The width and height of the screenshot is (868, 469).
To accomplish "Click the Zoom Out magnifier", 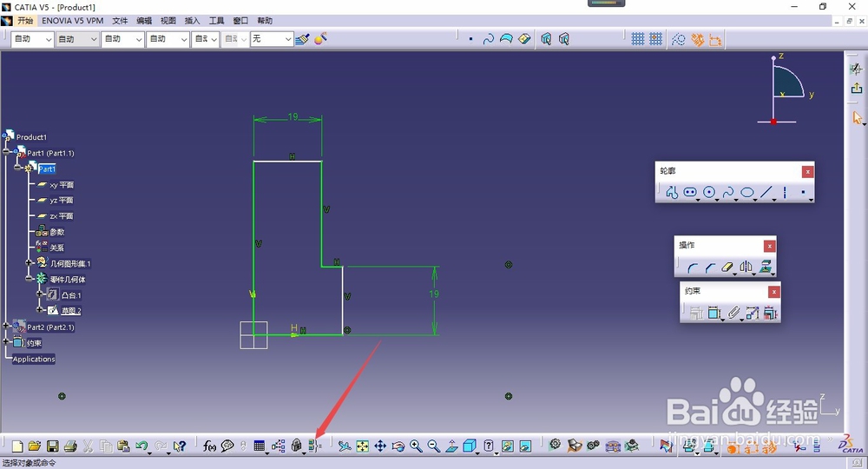I will [434, 446].
